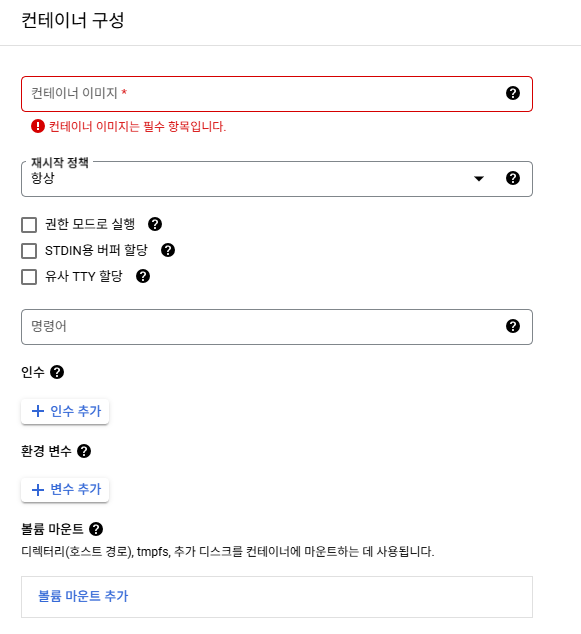This screenshot has height=634, width=581.
Task: Enable 권한 모드로 실행 checkbox
Action: pos(29,225)
